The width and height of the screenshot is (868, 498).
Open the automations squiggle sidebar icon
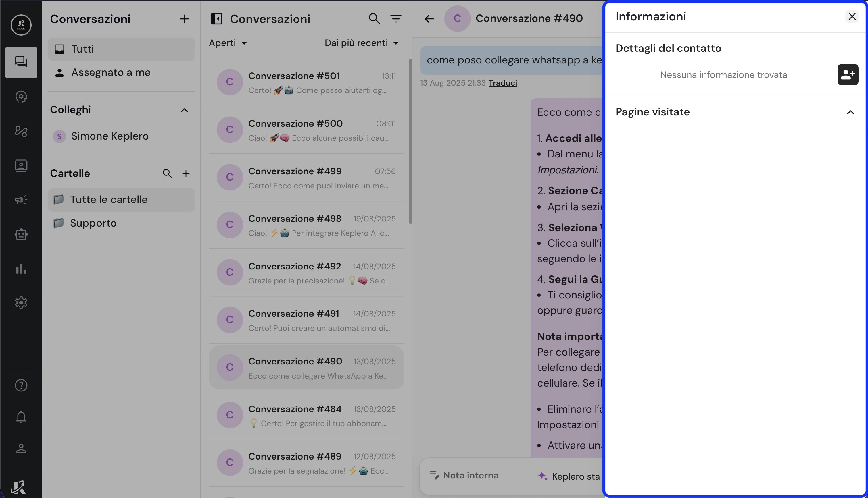(x=21, y=131)
